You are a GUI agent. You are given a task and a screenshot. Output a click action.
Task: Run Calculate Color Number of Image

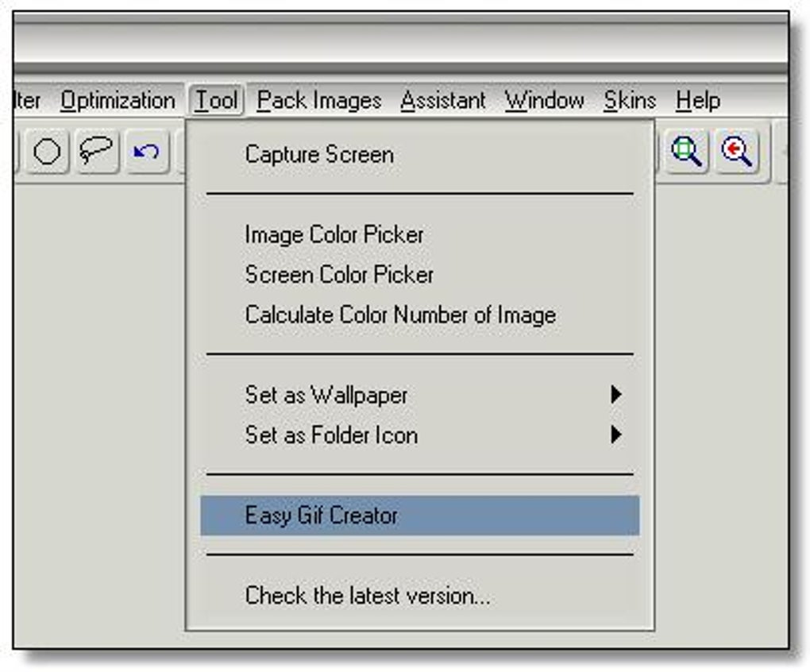click(x=400, y=315)
